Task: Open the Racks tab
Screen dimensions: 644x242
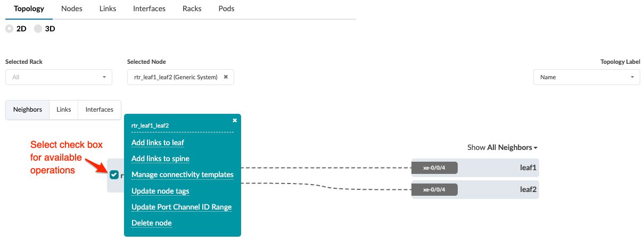Action: 192,9
